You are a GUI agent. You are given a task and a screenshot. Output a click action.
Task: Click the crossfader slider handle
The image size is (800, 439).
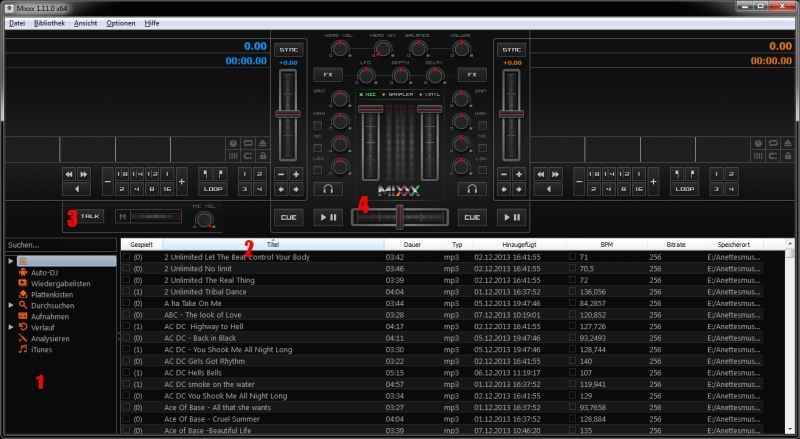pyautogui.click(x=400, y=217)
